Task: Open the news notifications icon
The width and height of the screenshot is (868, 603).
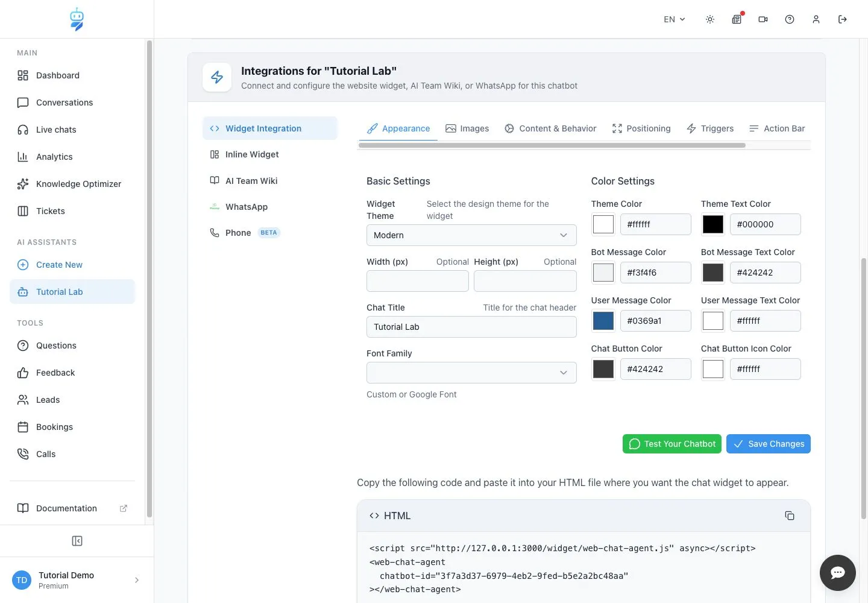Action: [737, 19]
